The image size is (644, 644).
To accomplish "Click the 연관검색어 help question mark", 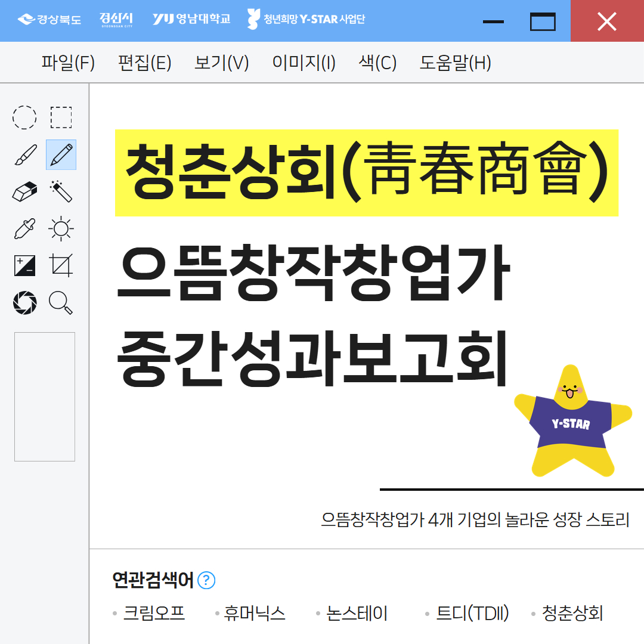I will point(206,580).
